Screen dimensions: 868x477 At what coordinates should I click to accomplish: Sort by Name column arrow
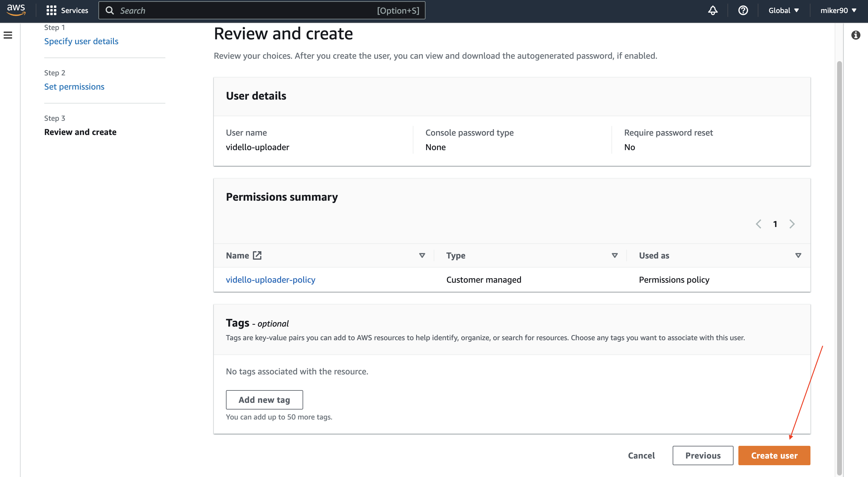point(422,255)
